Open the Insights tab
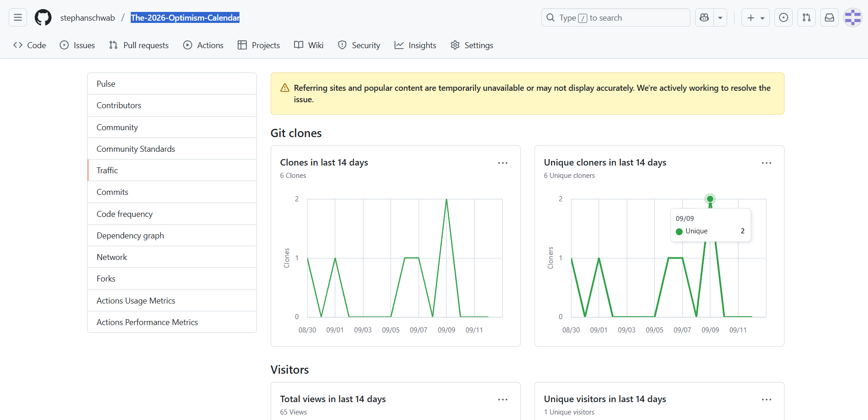This screenshot has height=420, width=868. pos(415,45)
